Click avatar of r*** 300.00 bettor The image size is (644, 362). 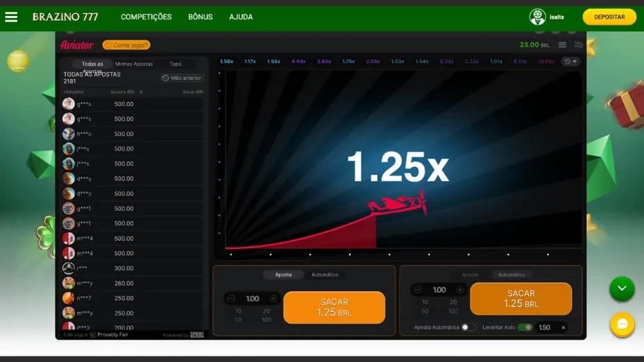[x=69, y=268]
